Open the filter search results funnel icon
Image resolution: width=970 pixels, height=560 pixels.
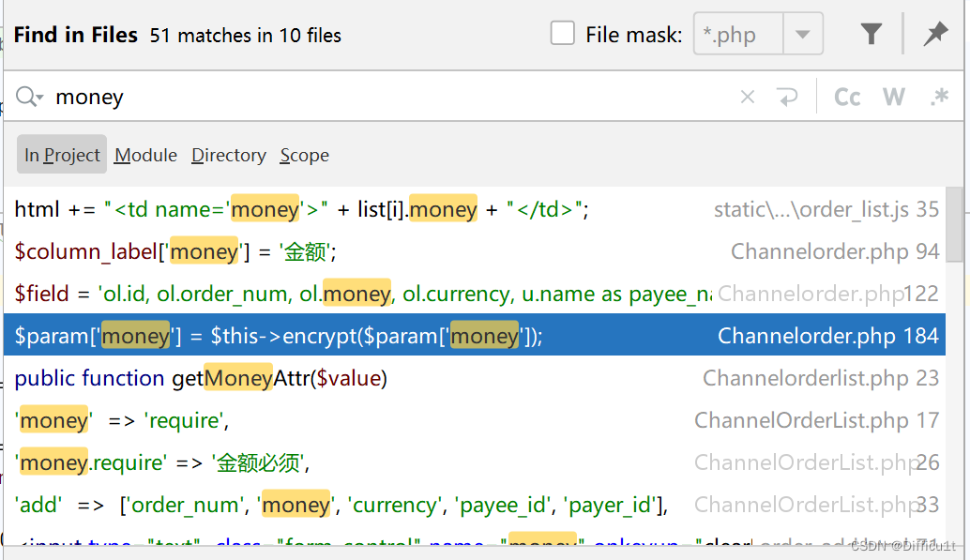pyautogui.click(x=871, y=34)
